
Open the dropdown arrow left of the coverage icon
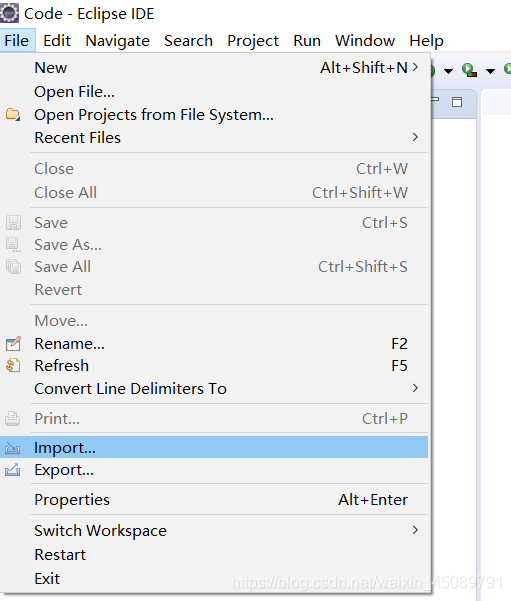click(448, 71)
